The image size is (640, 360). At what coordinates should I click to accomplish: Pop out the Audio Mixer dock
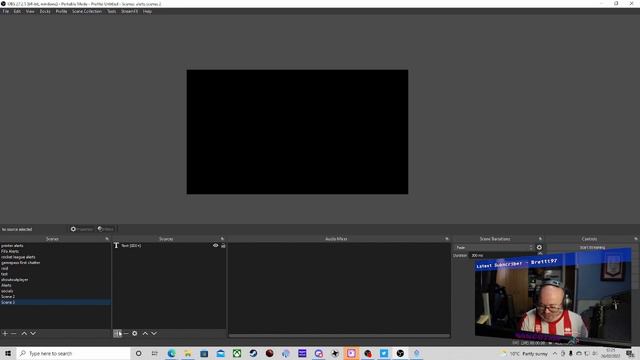[447, 239]
